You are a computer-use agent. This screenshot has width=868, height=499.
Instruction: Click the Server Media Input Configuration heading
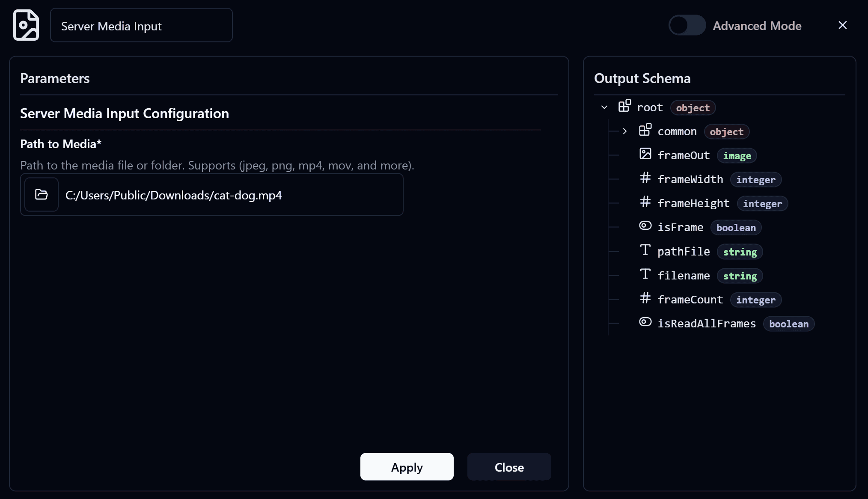[x=125, y=113]
